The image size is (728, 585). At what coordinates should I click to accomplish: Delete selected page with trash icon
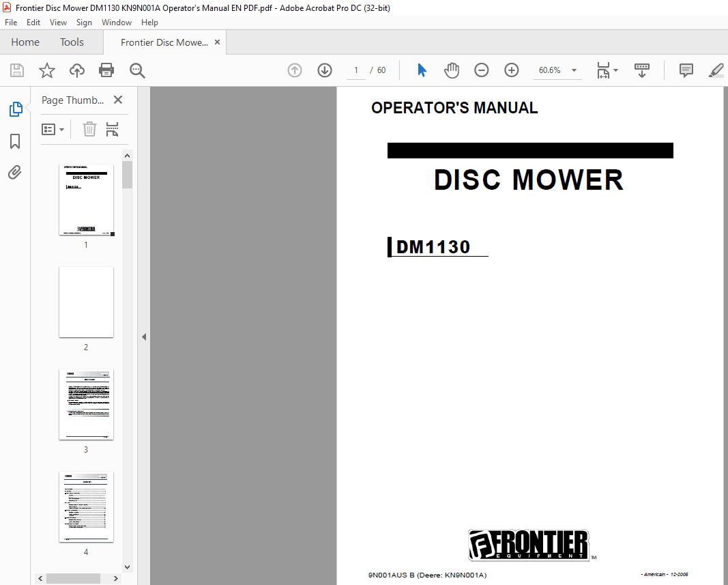(89, 129)
